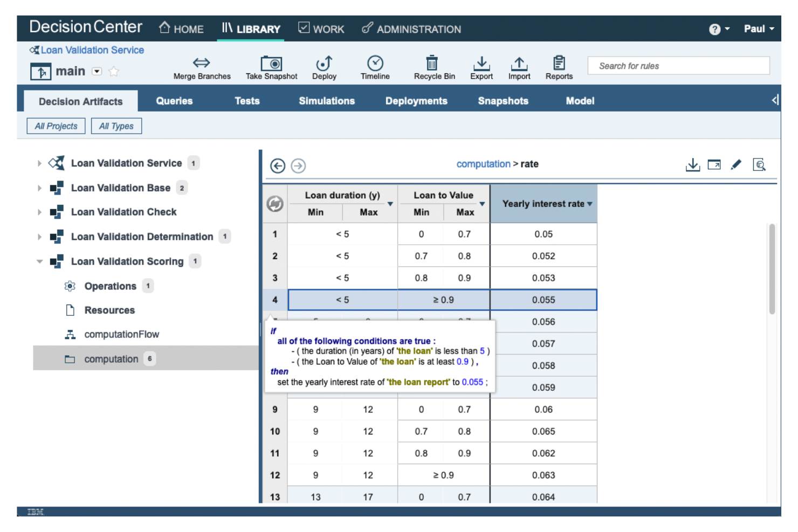
Task: Expand the Loan Validation Service node
Action: pos(39,163)
